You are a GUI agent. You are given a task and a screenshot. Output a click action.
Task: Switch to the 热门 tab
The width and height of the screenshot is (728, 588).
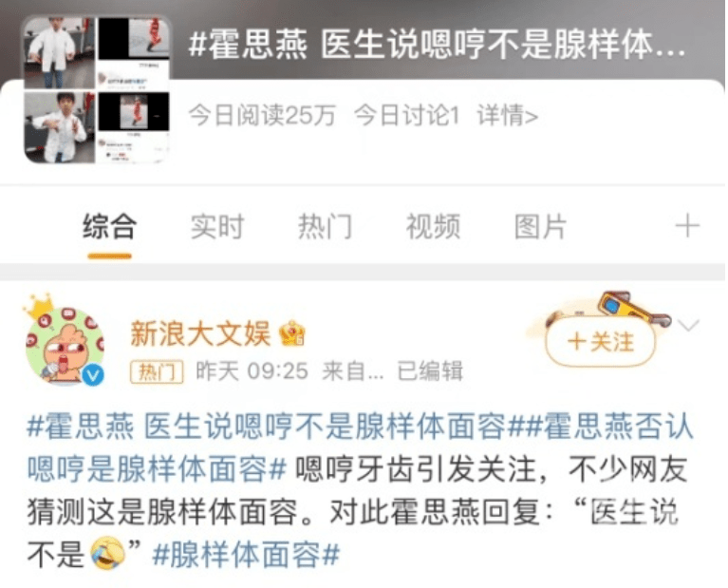pyautogui.click(x=325, y=227)
